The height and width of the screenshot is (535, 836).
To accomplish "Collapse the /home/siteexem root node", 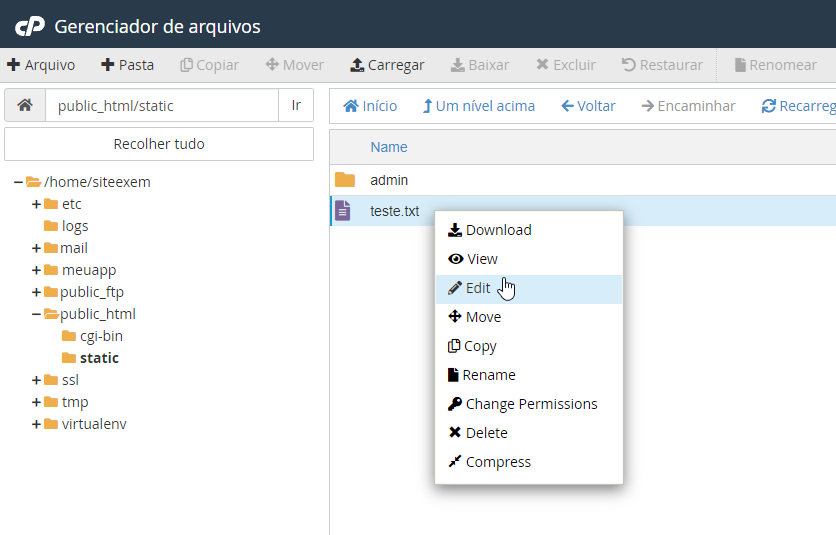I will pyautogui.click(x=18, y=182).
